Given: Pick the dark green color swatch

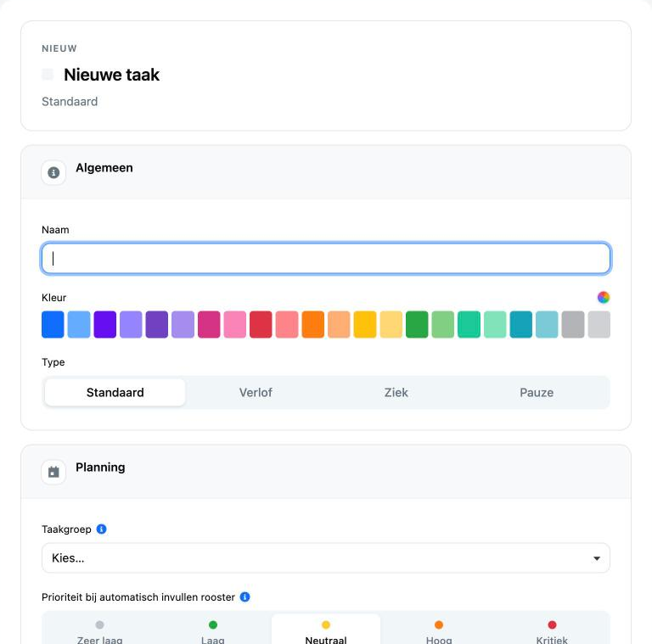Looking at the screenshot, I should (x=417, y=324).
